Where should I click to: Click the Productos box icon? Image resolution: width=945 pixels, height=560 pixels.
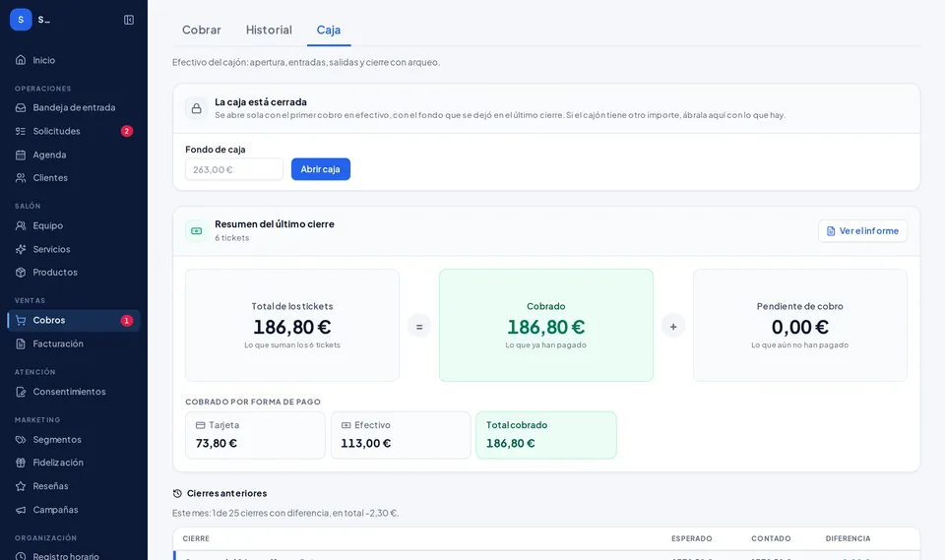point(21,273)
